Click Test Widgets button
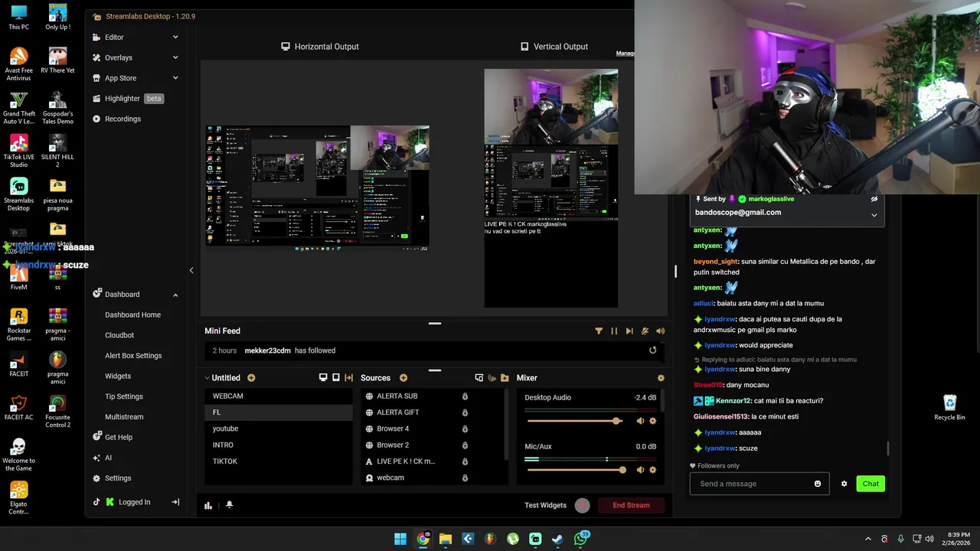Viewport: 980px width, 551px height. (x=545, y=505)
